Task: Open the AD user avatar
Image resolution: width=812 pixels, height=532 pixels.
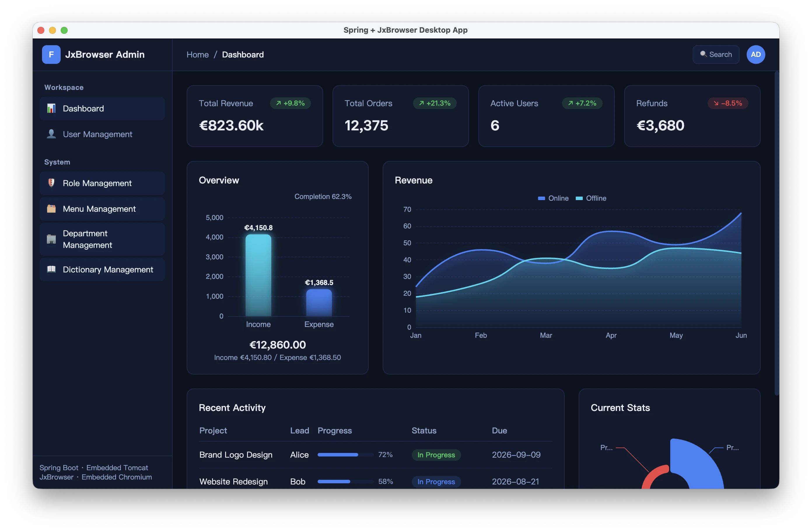Action: tap(756, 55)
